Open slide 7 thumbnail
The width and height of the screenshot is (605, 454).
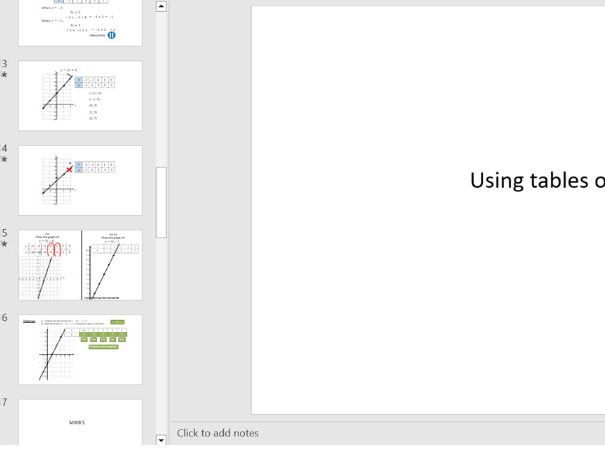pyautogui.click(x=80, y=422)
